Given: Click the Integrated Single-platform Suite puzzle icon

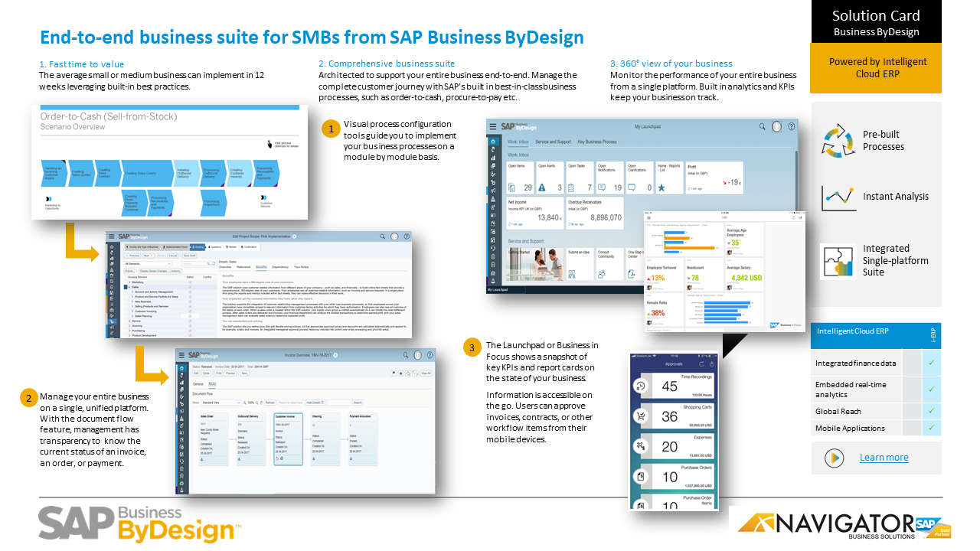Looking at the screenshot, I should point(838,260).
